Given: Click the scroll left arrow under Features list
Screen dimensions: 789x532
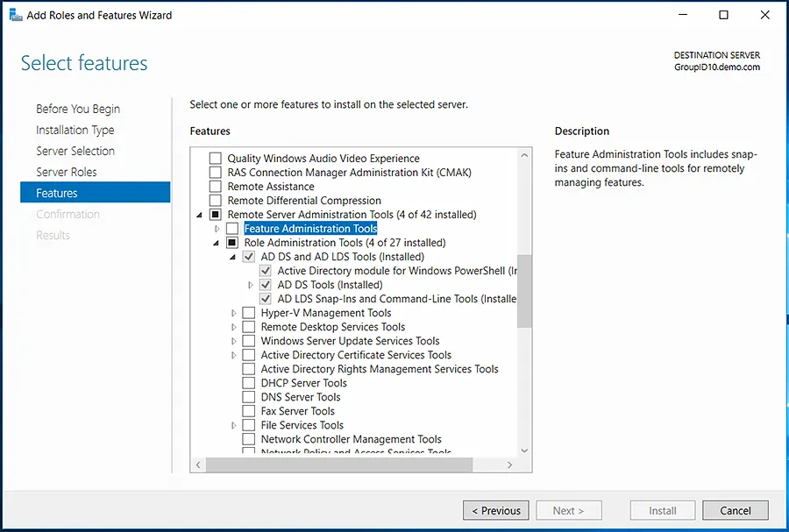Looking at the screenshot, I should (198, 465).
